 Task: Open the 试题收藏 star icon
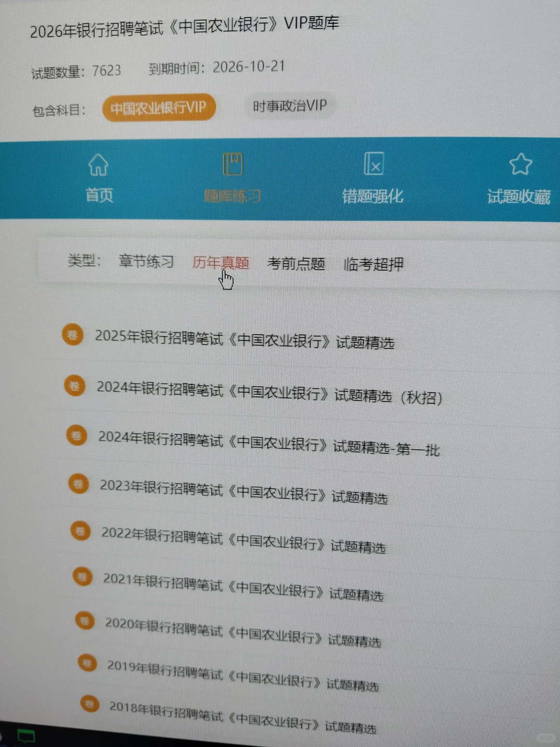tap(520, 164)
